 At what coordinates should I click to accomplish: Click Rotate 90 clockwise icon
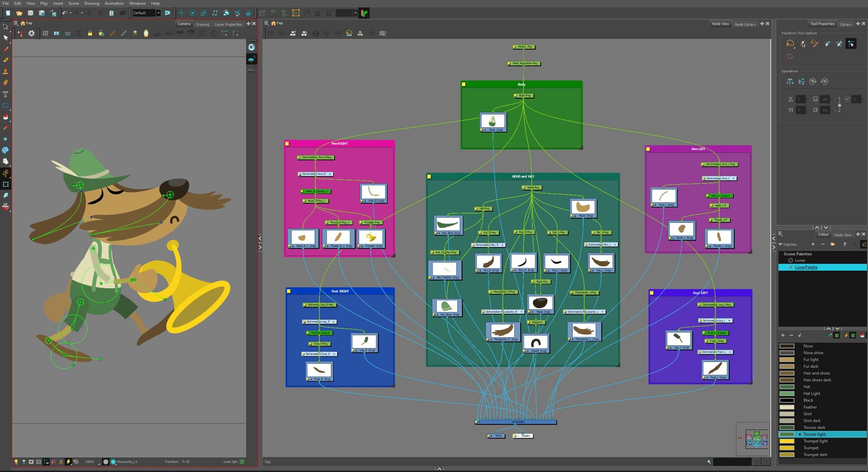point(813,81)
